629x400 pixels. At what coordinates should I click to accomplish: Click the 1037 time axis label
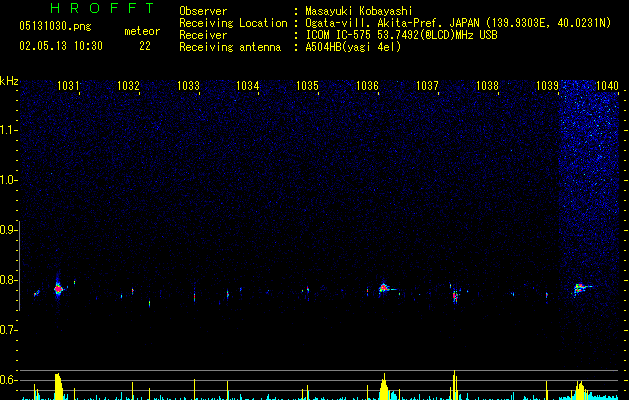(x=427, y=85)
